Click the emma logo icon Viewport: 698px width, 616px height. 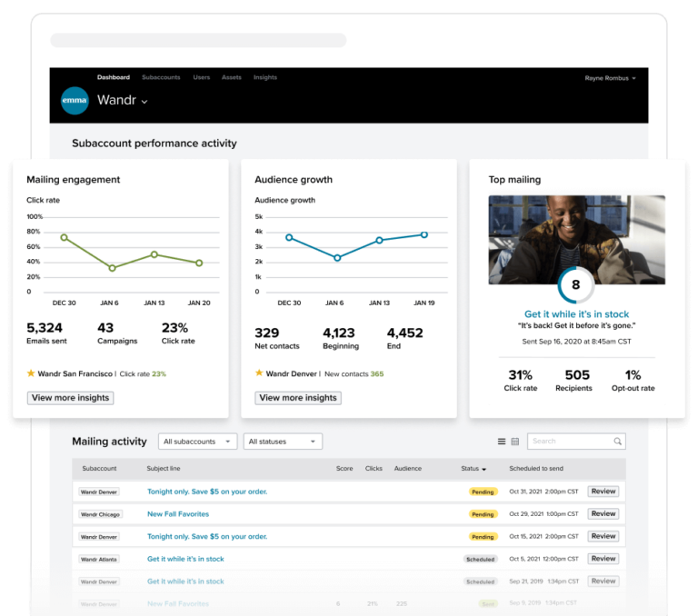(x=75, y=100)
